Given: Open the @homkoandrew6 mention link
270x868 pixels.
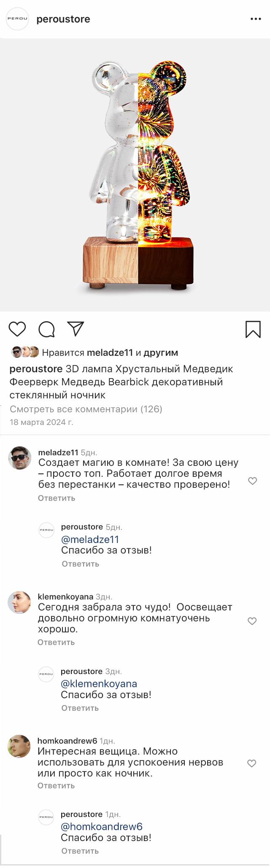Looking at the screenshot, I should point(102,827).
